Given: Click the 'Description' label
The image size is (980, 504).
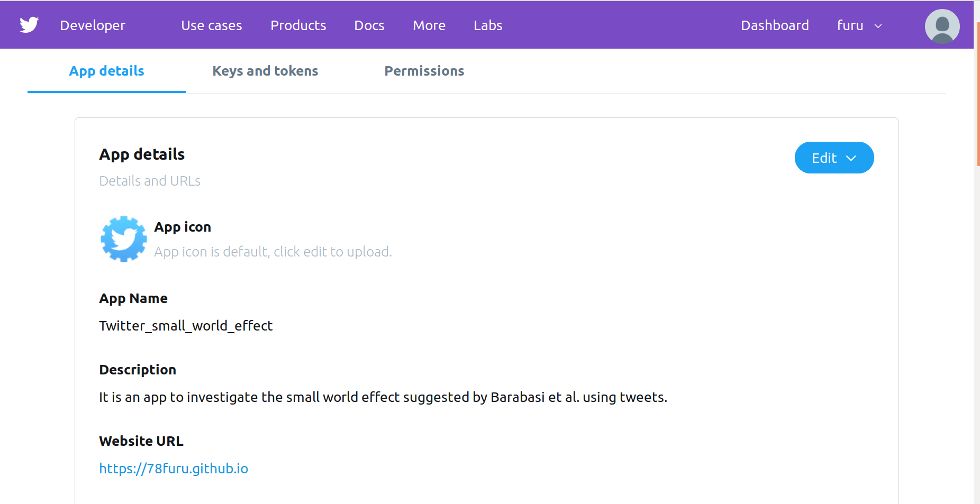Looking at the screenshot, I should click(138, 370).
